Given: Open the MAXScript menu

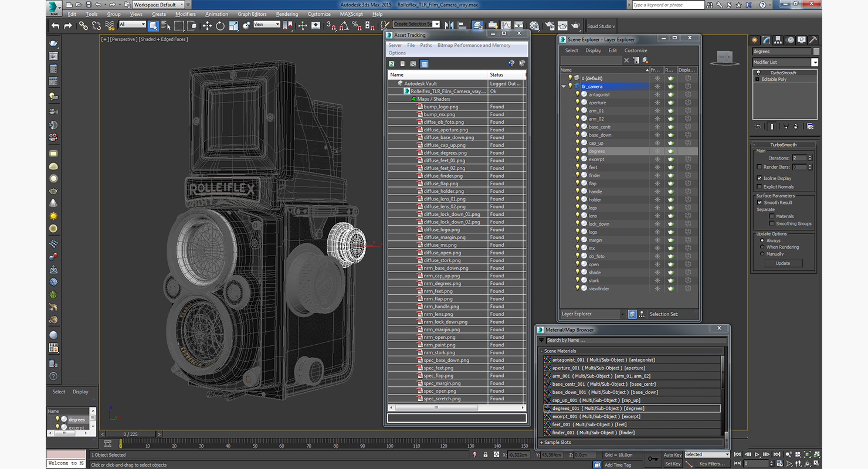Looking at the screenshot, I should pos(351,14).
